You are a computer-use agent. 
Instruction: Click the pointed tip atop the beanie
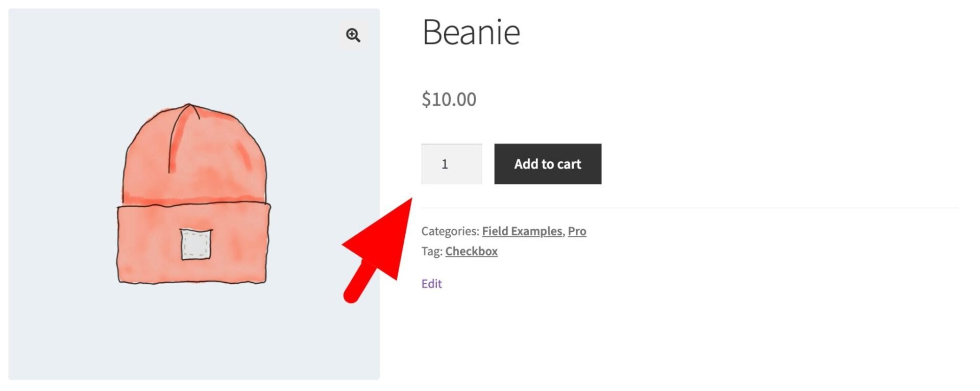(x=189, y=105)
